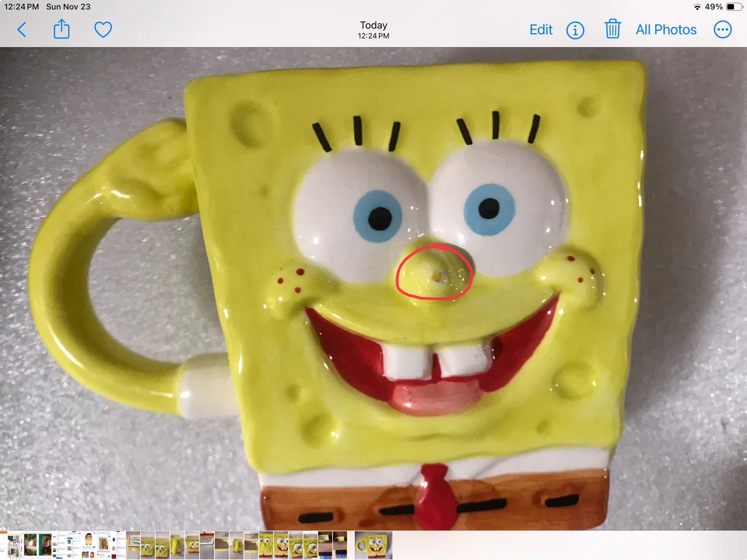Select the doll screenshot thumbnail

88,544
